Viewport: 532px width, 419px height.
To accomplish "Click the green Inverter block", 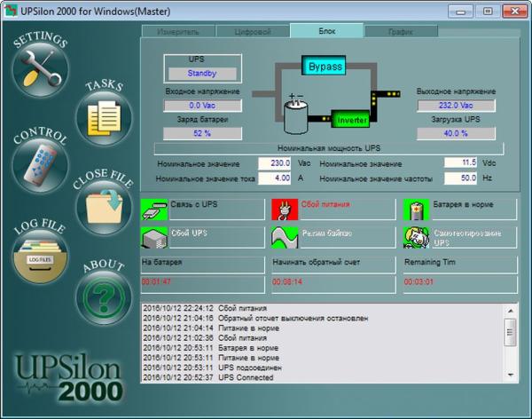I will [x=350, y=119].
